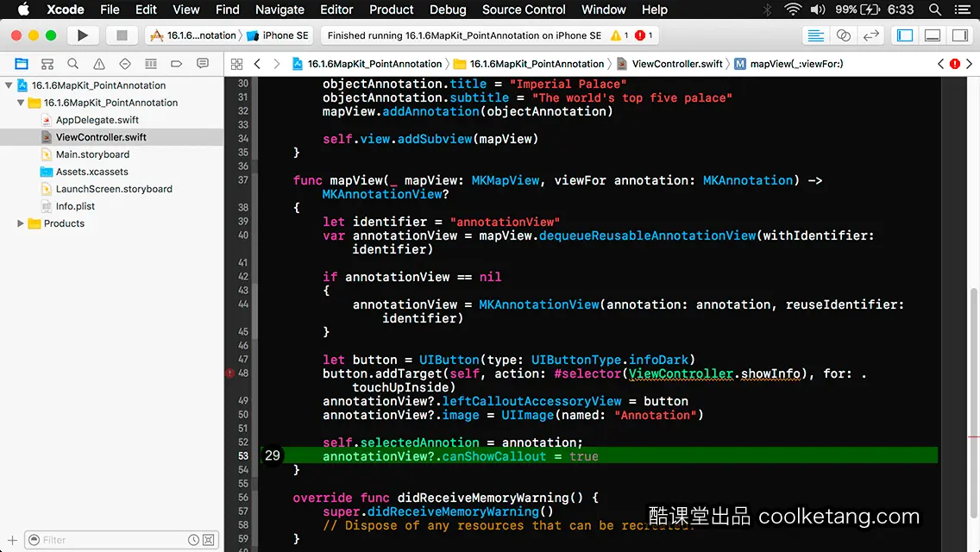Screen dimensions: 980x552
Task: Open Main.storyboard file
Action: point(92,154)
